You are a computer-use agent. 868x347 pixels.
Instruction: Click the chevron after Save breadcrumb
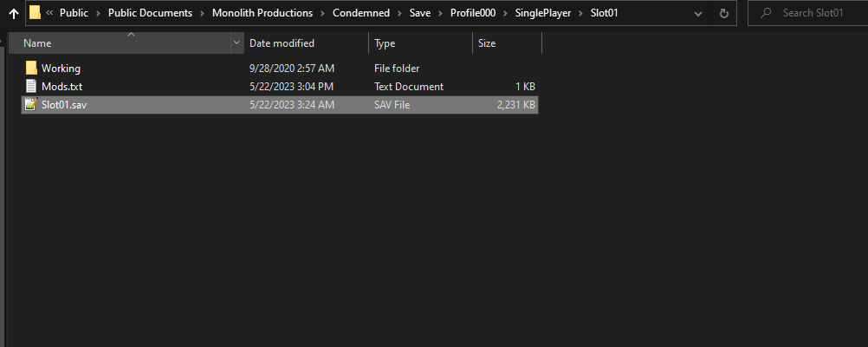pyautogui.click(x=440, y=14)
